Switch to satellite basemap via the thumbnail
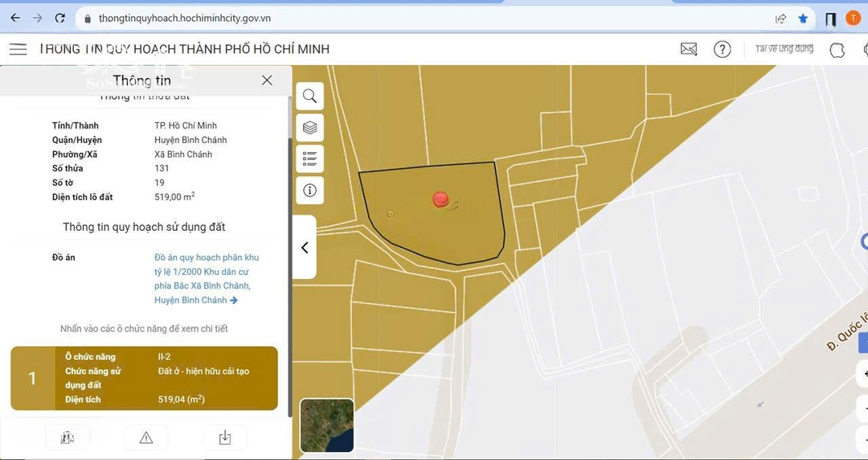868x460 pixels. coord(327,425)
